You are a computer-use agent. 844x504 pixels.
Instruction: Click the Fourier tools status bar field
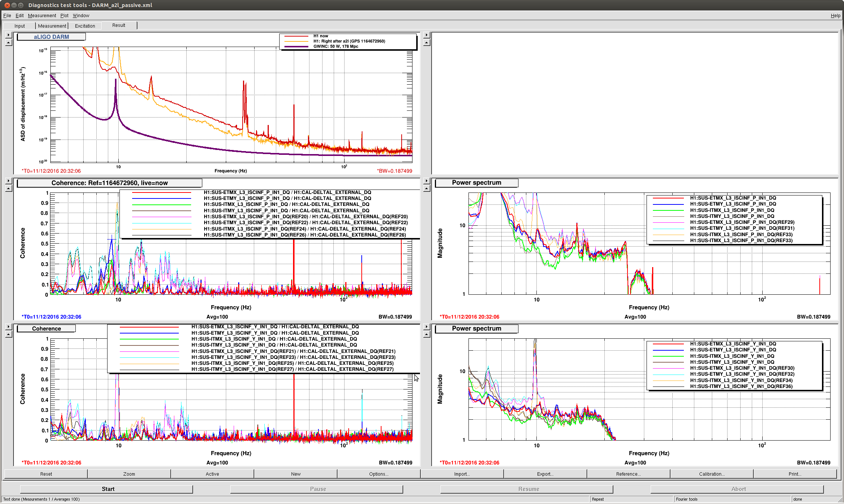tap(732, 499)
